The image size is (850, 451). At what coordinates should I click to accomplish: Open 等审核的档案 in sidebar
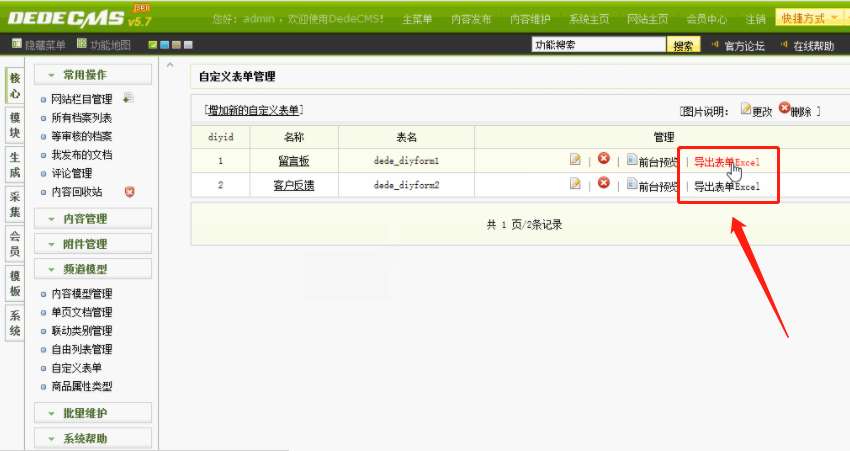pyautogui.click(x=81, y=136)
